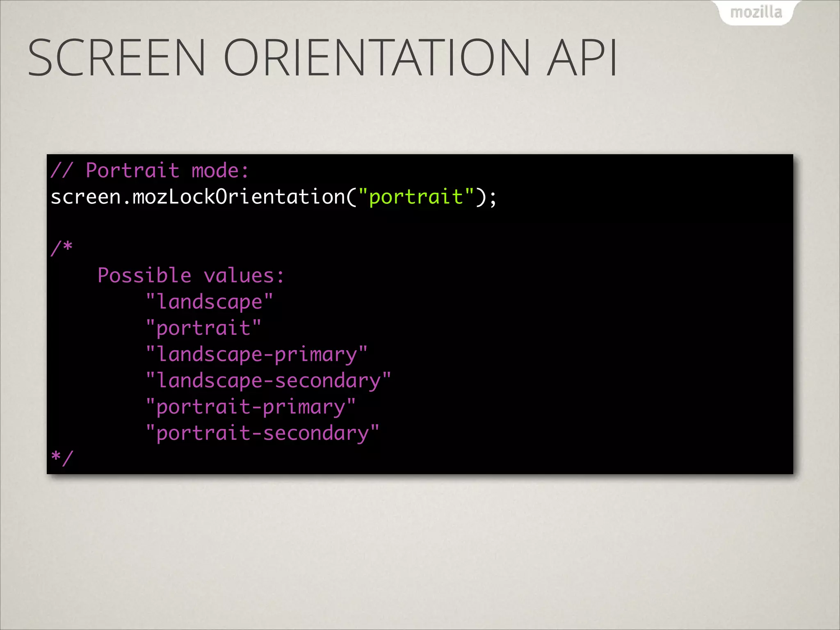This screenshot has height=630, width=840.
Task: Select the SCREEN ORIENTATION API heading
Action: point(322,58)
